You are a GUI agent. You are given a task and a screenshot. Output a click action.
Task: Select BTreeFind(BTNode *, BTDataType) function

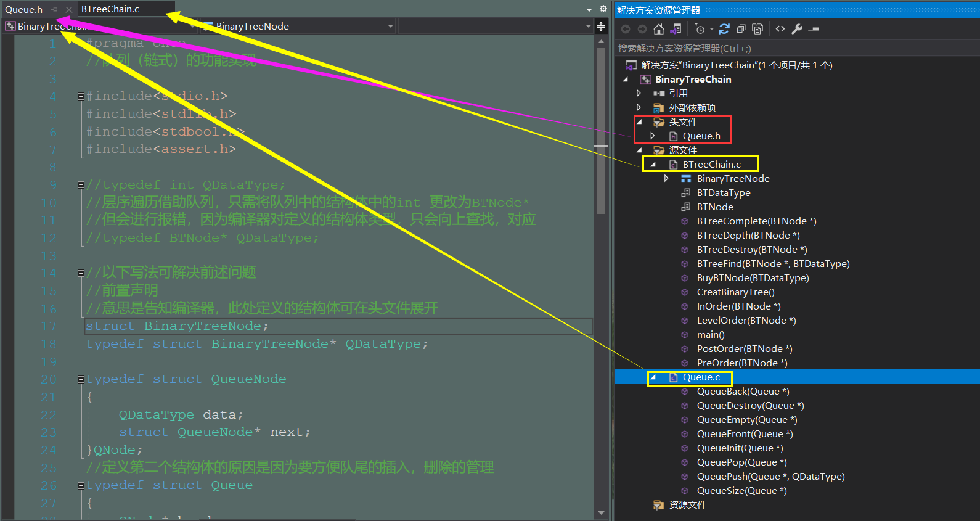773,263
